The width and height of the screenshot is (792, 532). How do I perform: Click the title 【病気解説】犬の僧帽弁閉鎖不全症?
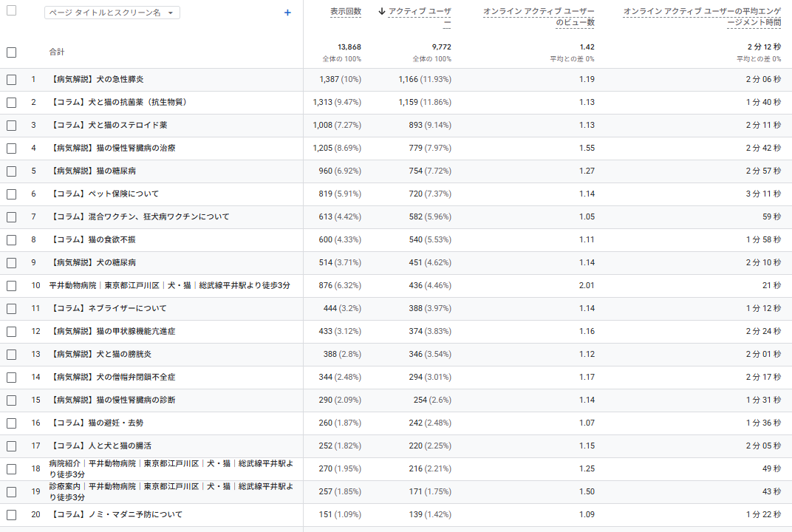point(112,377)
